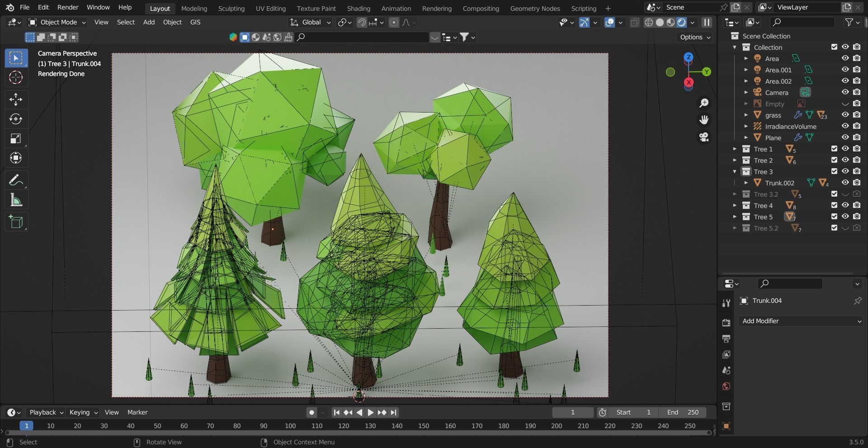Open the Render menu
This screenshot has width=868, height=448.
[68, 7]
